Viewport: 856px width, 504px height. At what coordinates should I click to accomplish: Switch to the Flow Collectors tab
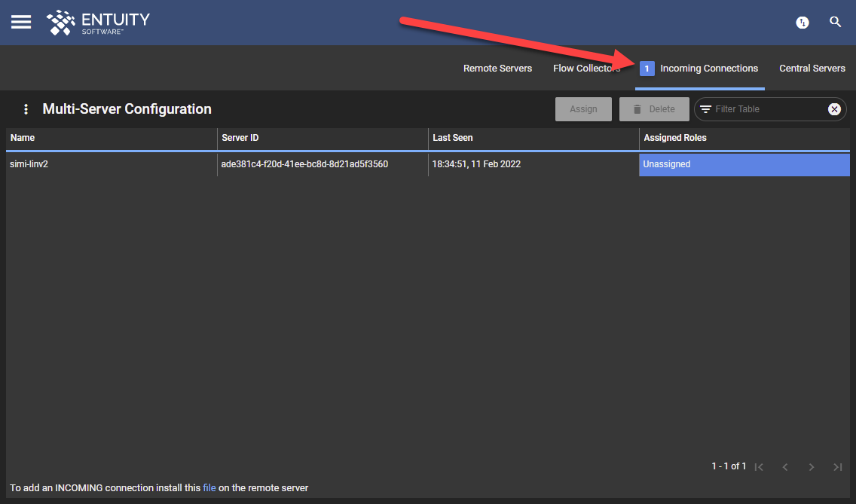click(x=586, y=69)
